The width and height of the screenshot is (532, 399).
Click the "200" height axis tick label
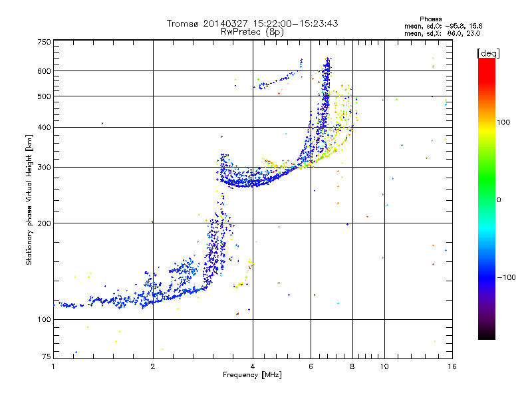(x=45, y=223)
